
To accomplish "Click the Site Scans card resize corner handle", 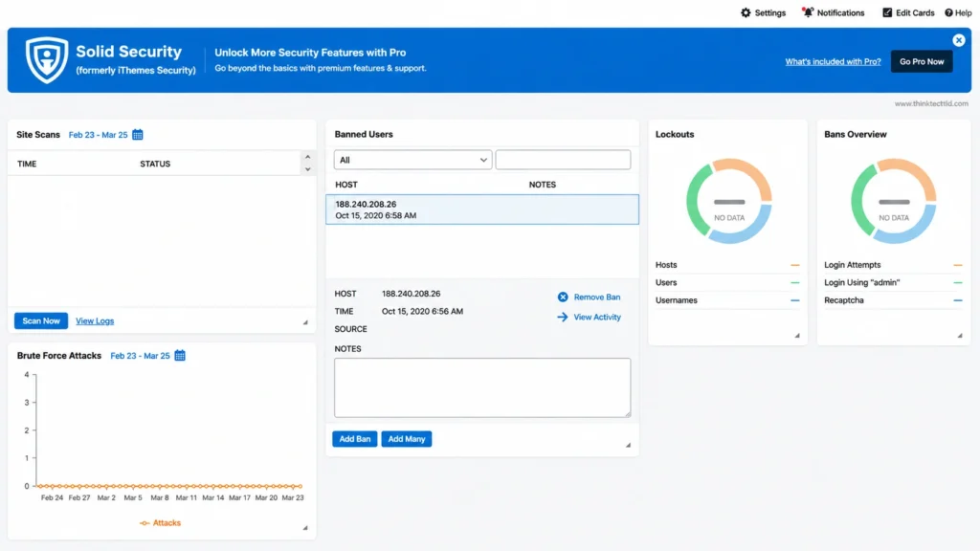I will click(305, 322).
